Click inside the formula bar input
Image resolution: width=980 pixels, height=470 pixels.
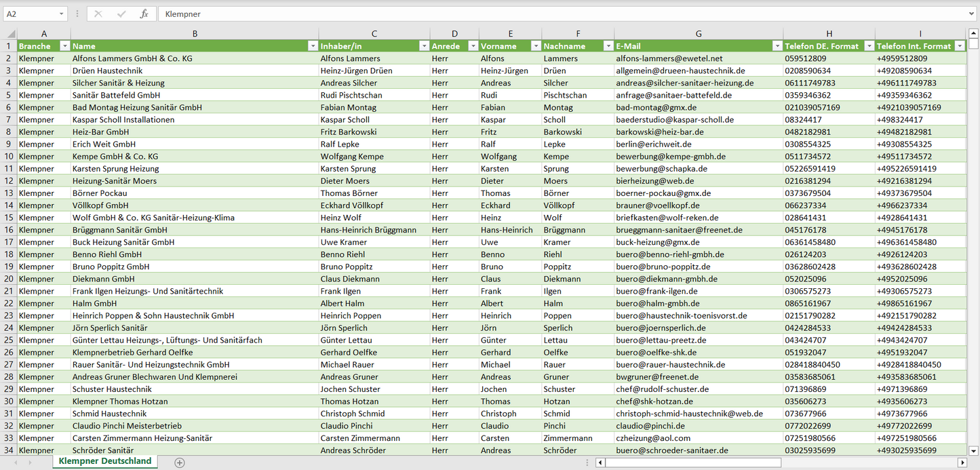[x=543, y=14]
